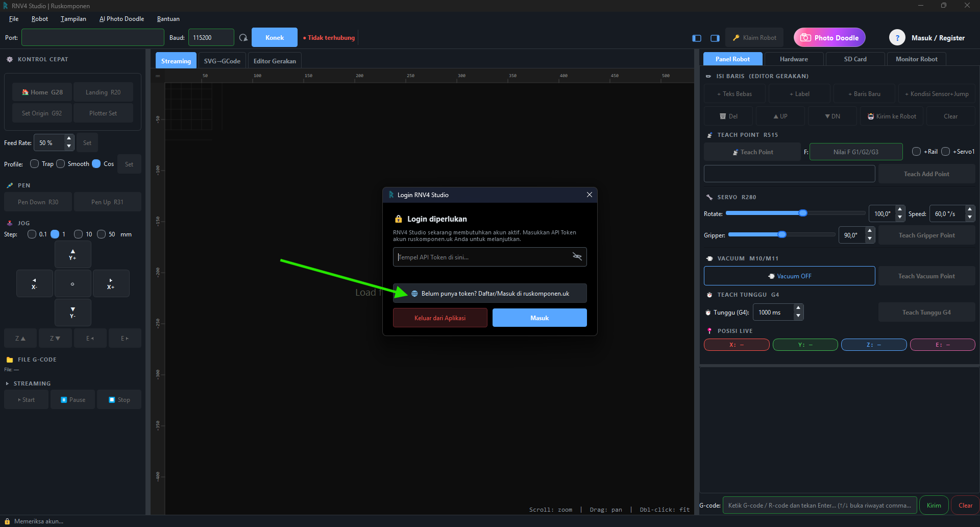Choose 10 mm jog step
Screen dimensions: 980x527
[x=79, y=234]
